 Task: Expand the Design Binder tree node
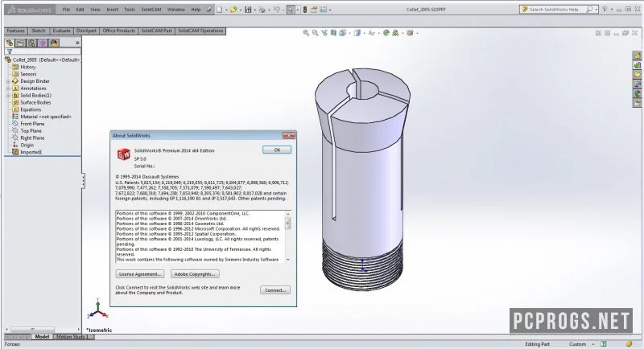(x=8, y=81)
